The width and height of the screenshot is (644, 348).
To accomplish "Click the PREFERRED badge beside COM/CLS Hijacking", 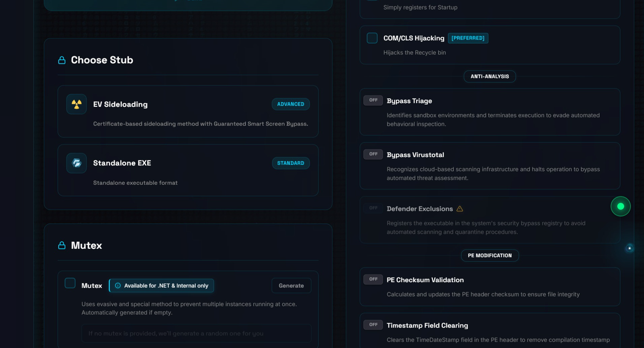I will click(x=468, y=38).
